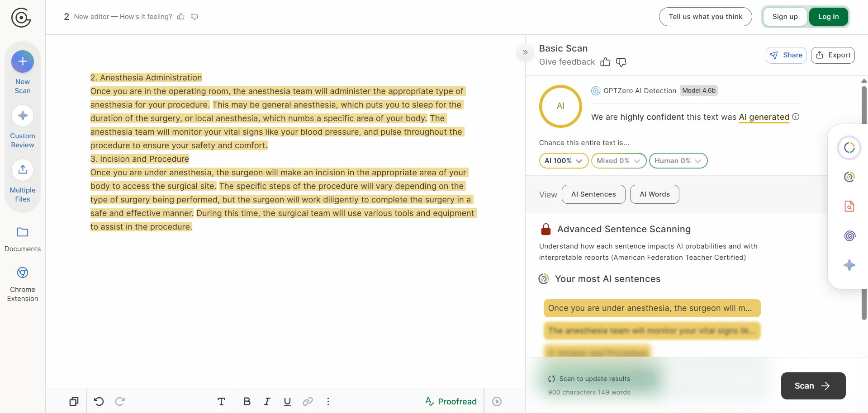This screenshot has height=413, width=868.
Task: Toggle bold formatting
Action: click(247, 401)
